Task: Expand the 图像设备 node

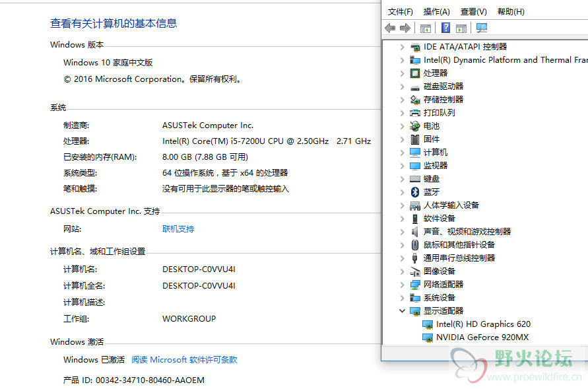Action: point(402,271)
